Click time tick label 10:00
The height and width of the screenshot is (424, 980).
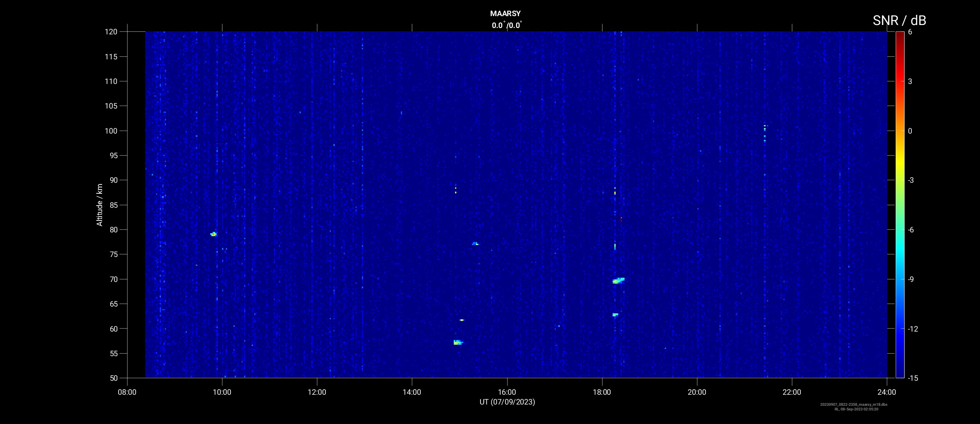point(222,392)
